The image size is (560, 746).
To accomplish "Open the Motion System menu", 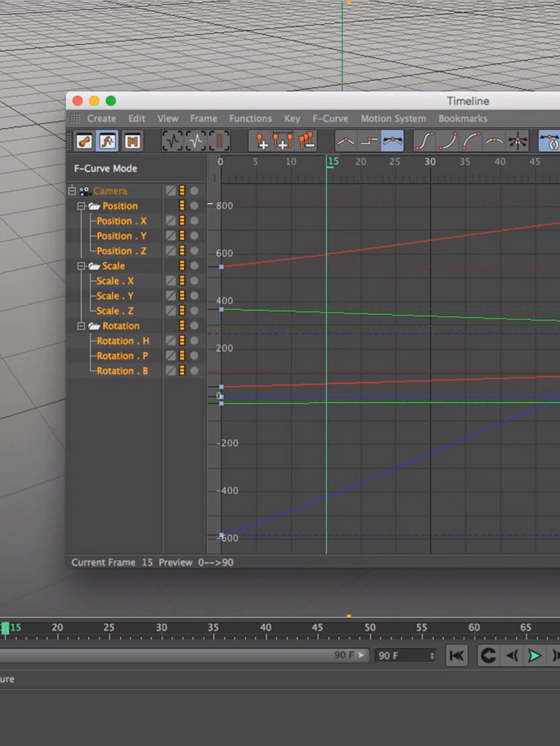I will click(393, 118).
